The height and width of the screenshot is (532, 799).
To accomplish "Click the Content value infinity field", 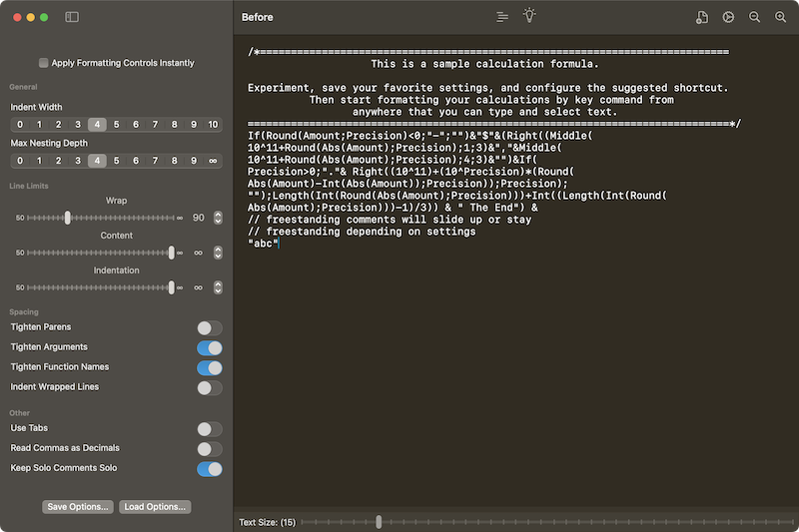I will [198, 253].
